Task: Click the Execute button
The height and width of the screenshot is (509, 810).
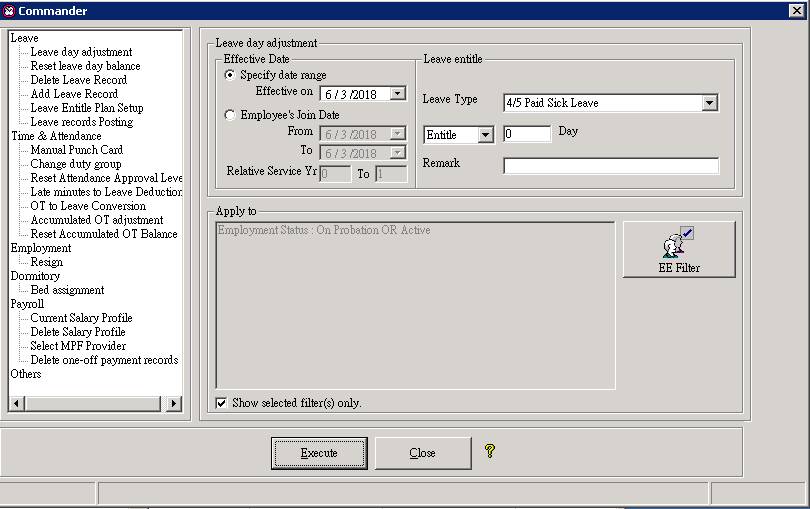Action: pos(319,453)
